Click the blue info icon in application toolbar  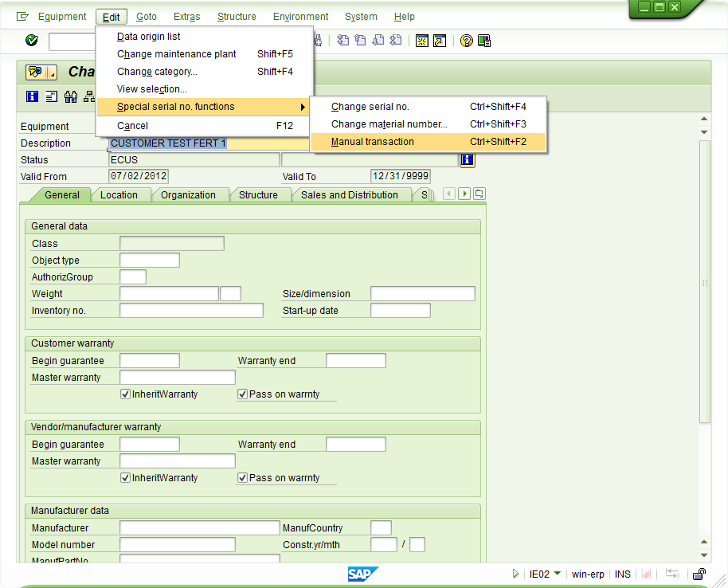click(x=32, y=96)
